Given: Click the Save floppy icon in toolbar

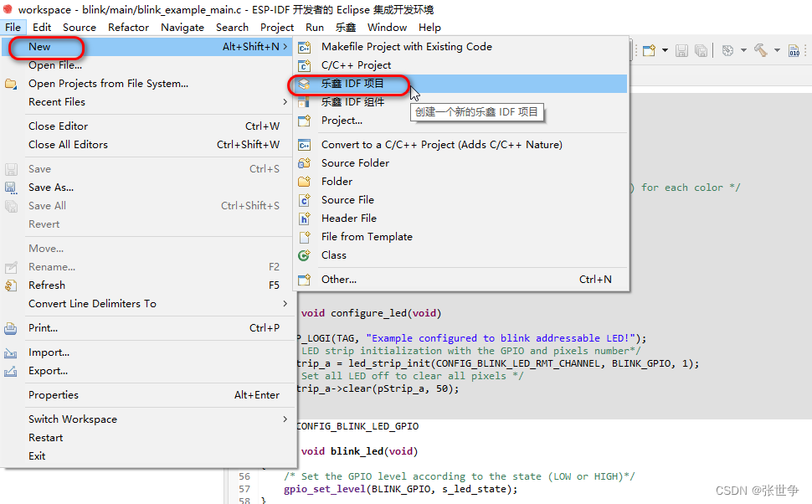Looking at the screenshot, I should (681, 50).
